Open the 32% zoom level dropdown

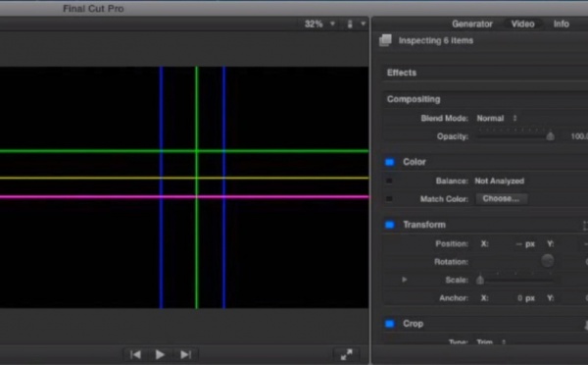click(x=319, y=24)
